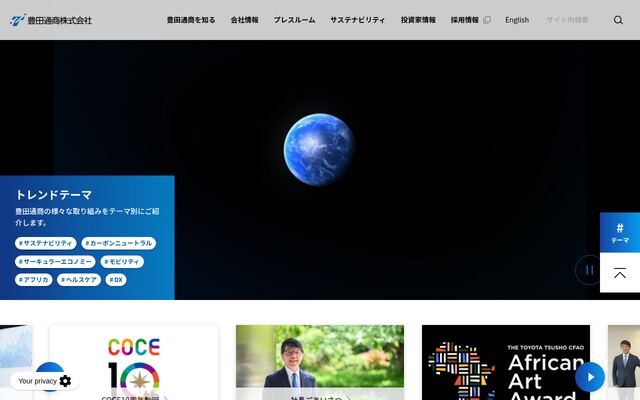Open サステナビリティ menu
The image size is (640, 400).
coord(358,20)
